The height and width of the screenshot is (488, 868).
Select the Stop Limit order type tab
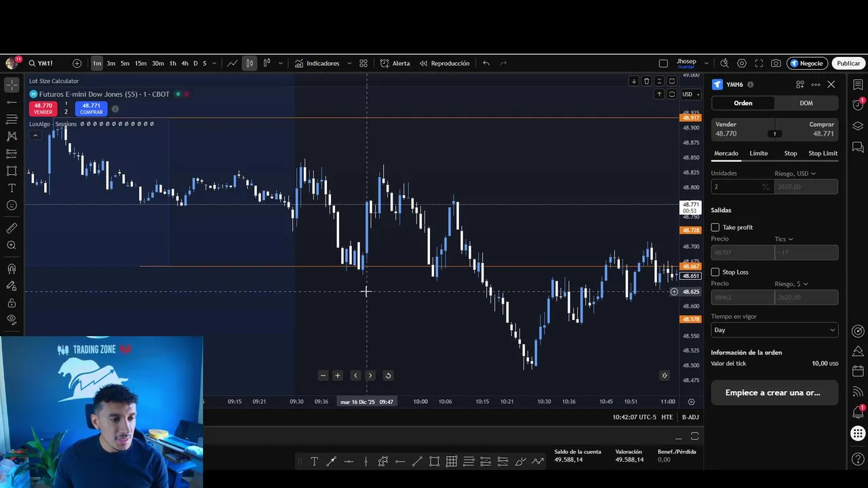[x=823, y=153]
